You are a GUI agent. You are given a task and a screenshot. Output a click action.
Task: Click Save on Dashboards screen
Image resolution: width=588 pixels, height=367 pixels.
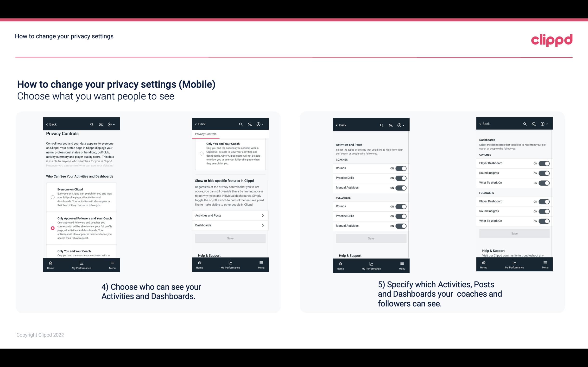(x=514, y=233)
